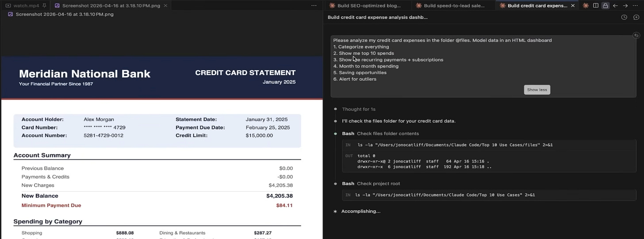Open the left editor's three-dot menu
The image size is (644, 239).
pyautogui.click(x=314, y=6)
